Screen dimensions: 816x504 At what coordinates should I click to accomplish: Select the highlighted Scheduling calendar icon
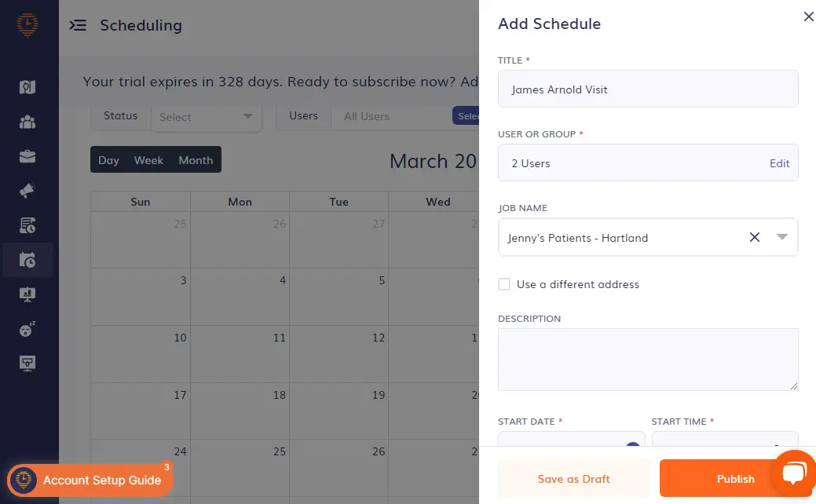pos(28,259)
